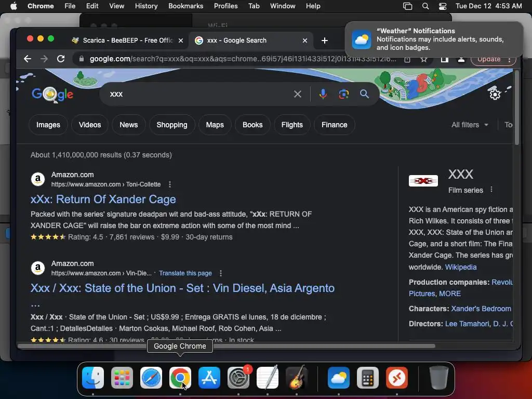
Task: Open the History menu
Action: tap(146, 6)
